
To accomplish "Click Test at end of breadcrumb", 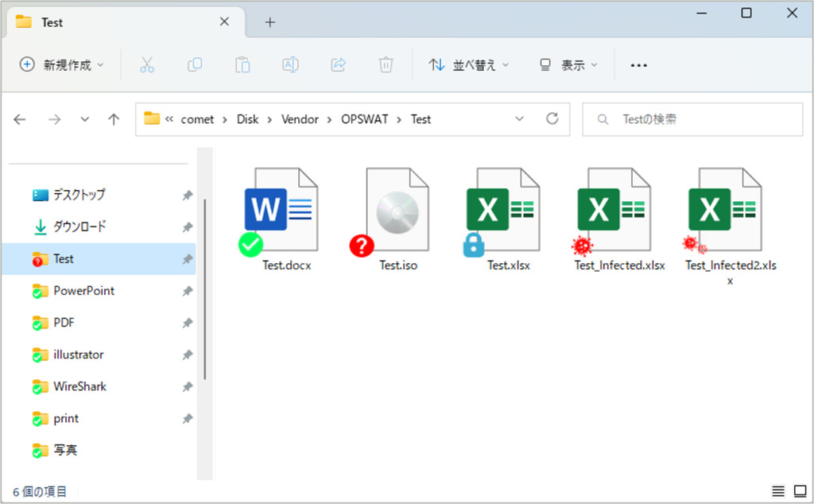I will tap(421, 119).
